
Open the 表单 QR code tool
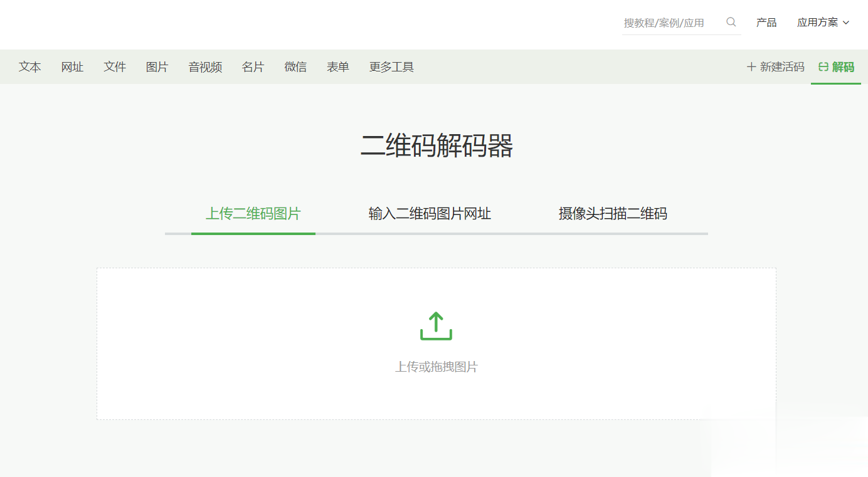coord(338,66)
